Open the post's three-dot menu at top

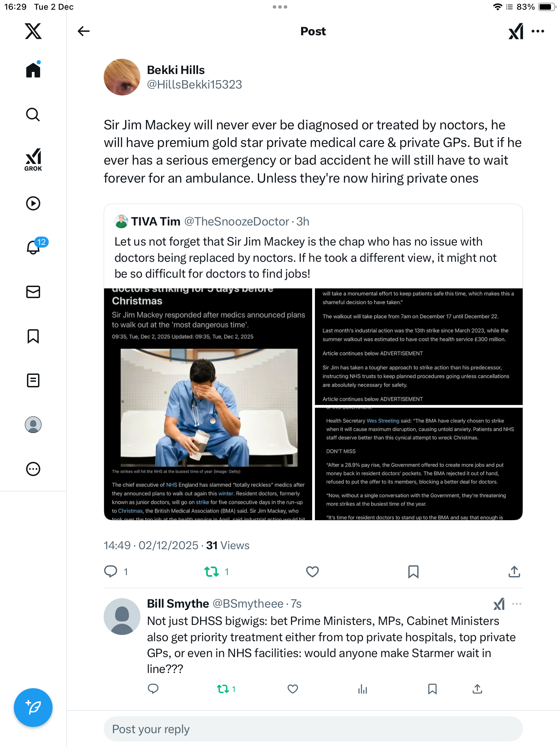coord(538,31)
